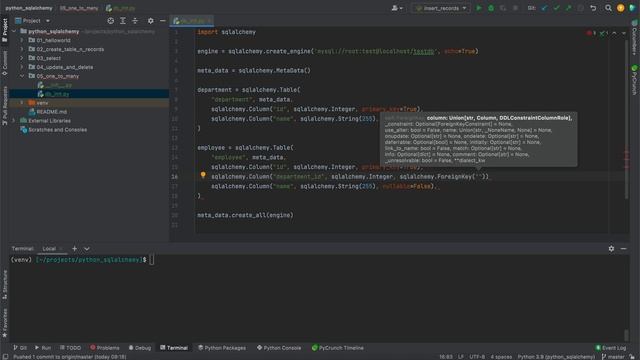
Task: Expand the 01_helloworld folder
Action: tap(22, 40)
